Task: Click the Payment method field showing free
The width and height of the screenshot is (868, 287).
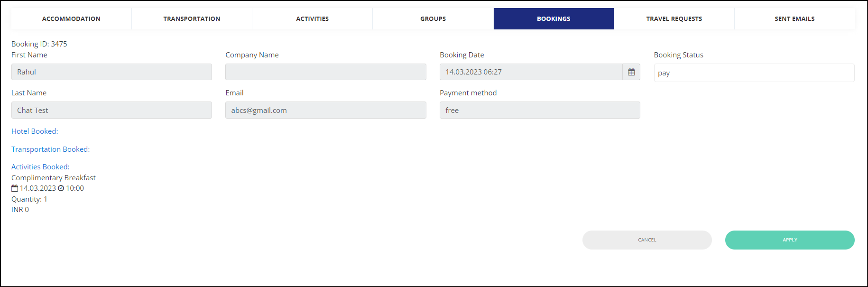Action: pyautogui.click(x=540, y=110)
